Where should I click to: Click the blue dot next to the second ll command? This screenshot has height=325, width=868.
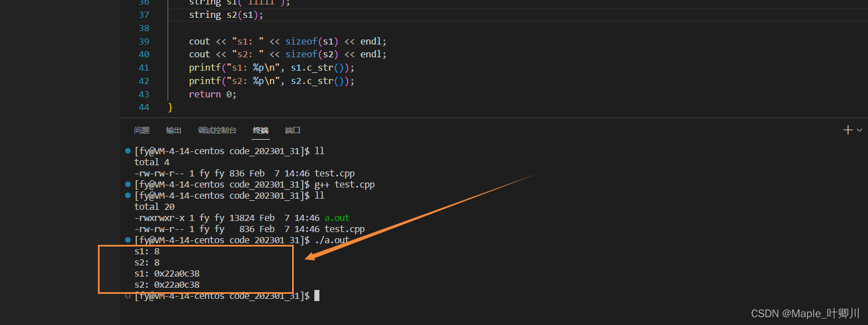click(127, 195)
